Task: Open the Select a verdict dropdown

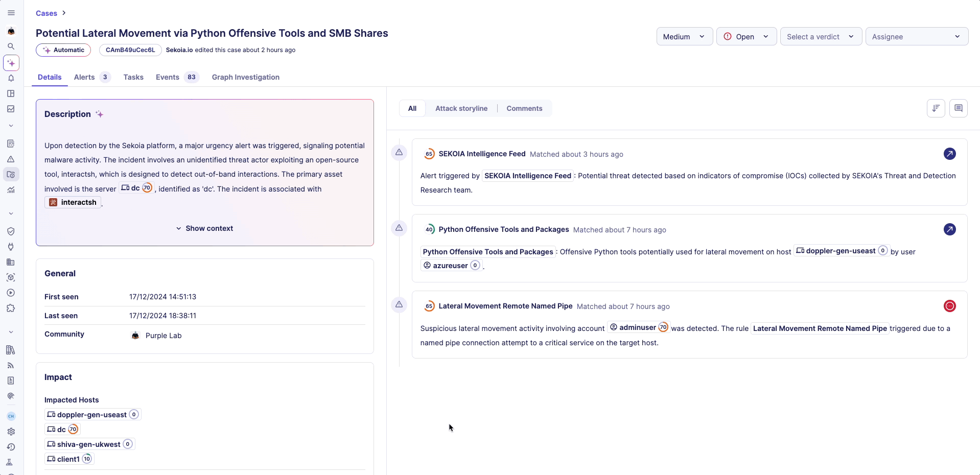Action: 821,37
